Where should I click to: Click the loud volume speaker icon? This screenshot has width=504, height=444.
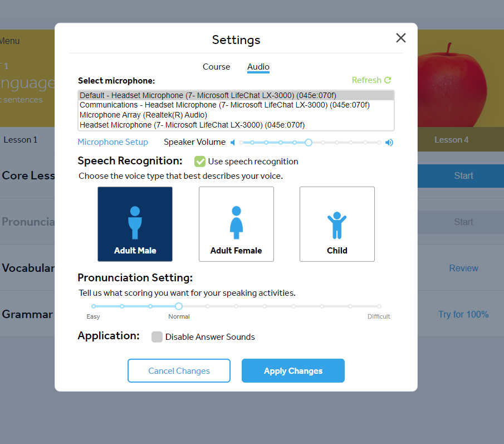(389, 143)
